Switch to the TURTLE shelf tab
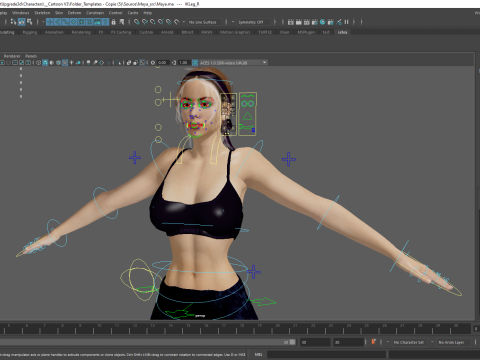The height and width of the screenshot is (360, 480). coord(265,32)
